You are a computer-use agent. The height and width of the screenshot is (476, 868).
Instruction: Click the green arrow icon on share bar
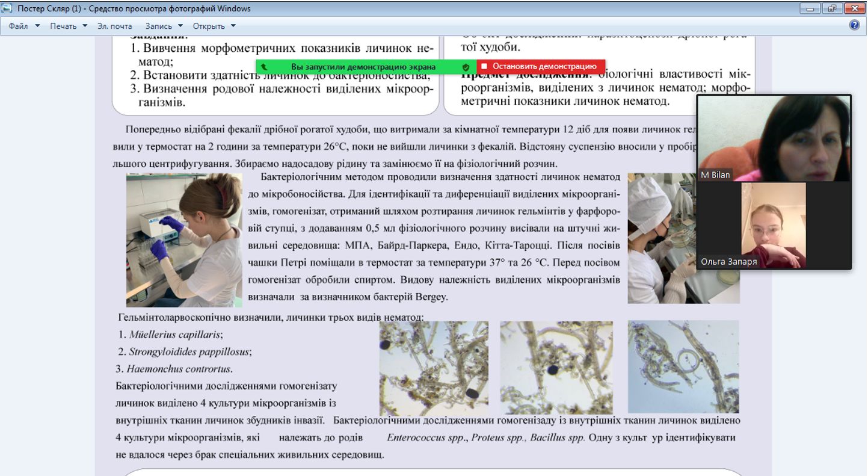click(264, 67)
